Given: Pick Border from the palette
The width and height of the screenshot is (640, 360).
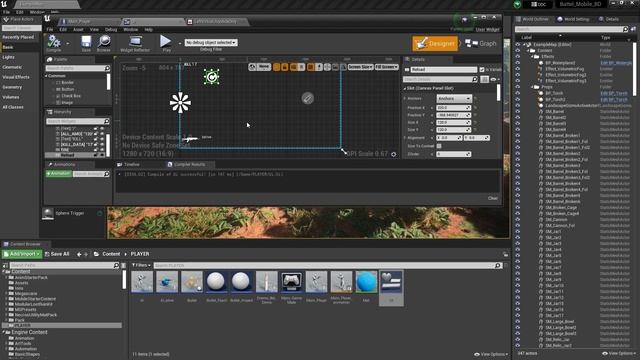Looking at the screenshot, I should pyautogui.click(x=67, y=82).
